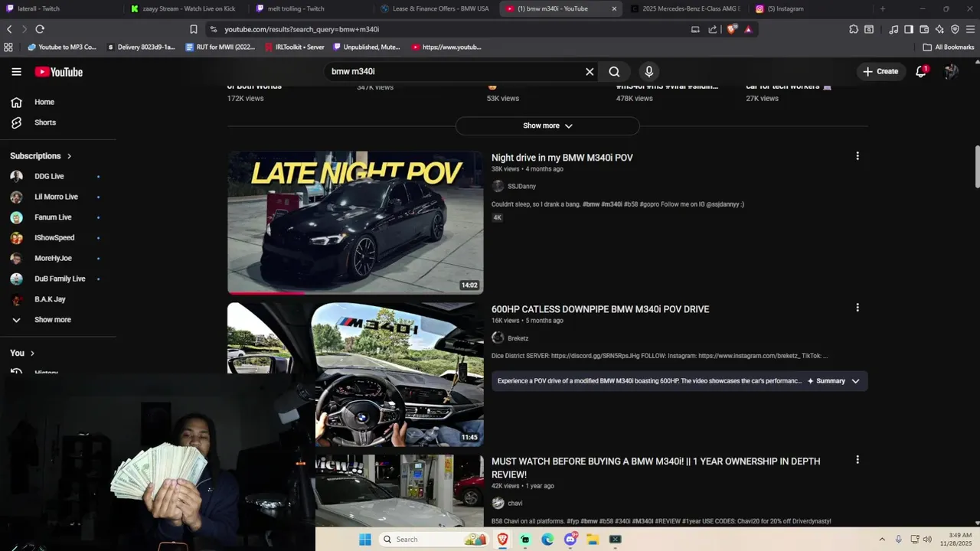980x551 pixels.
Task: Go back in browser history
Action: click(9, 29)
